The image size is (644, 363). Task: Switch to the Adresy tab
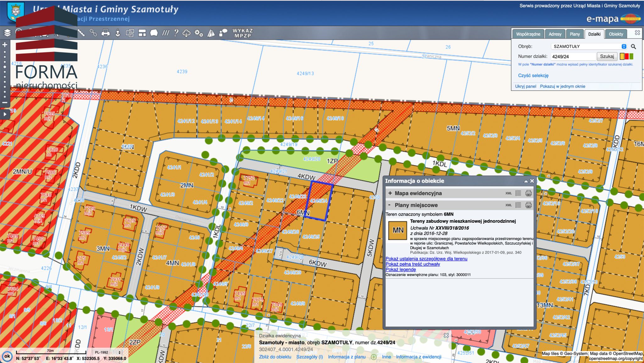pyautogui.click(x=555, y=34)
